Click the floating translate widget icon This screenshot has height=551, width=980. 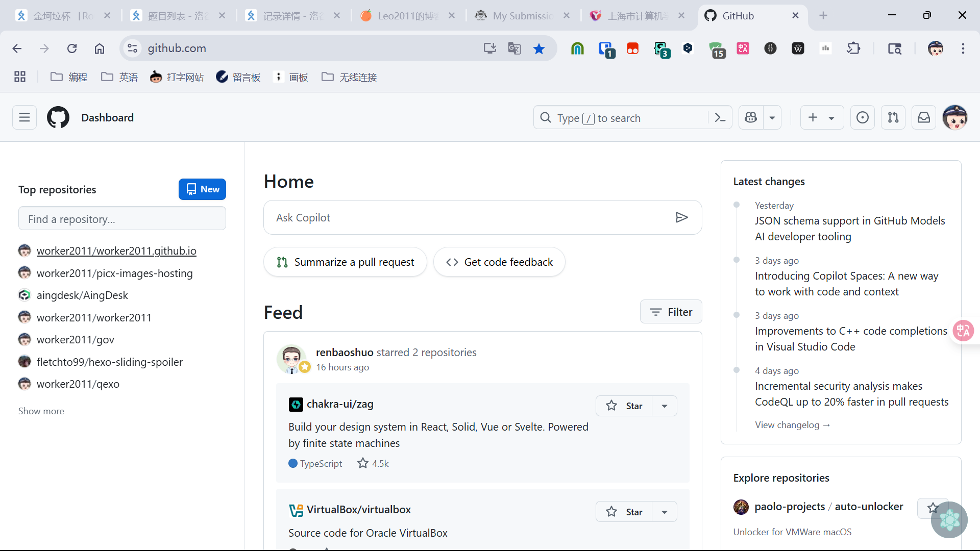pyautogui.click(x=964, y=331)
